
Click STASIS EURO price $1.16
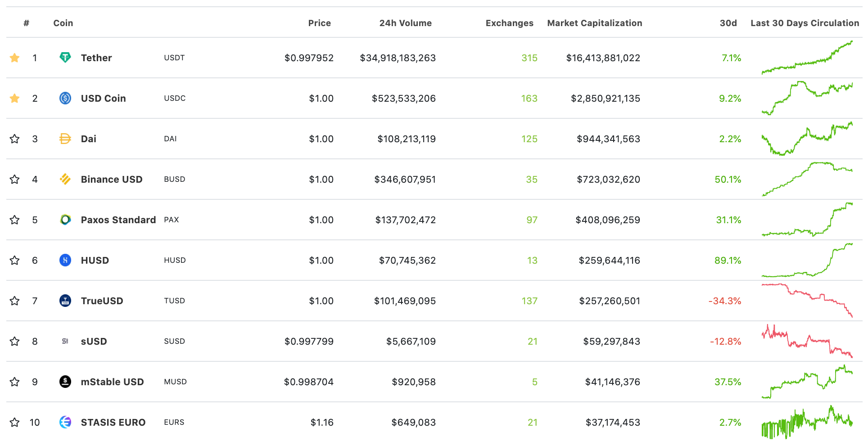(322, 422)
